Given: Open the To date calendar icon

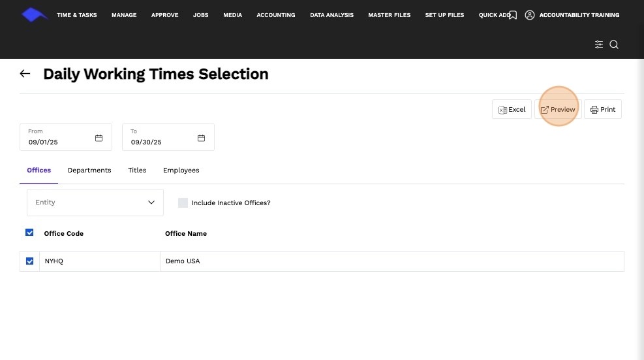Looking at the screenshot, I should coord(201,138).
